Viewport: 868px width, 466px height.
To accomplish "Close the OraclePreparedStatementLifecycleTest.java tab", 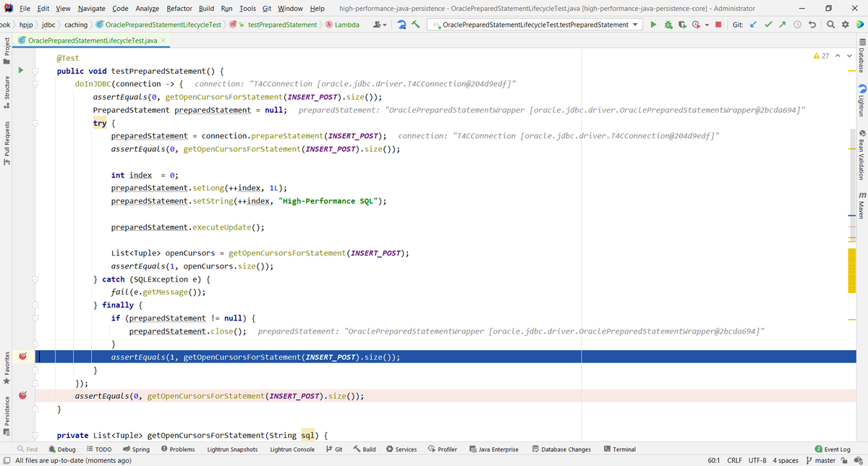I will click(x=163, y=40).
